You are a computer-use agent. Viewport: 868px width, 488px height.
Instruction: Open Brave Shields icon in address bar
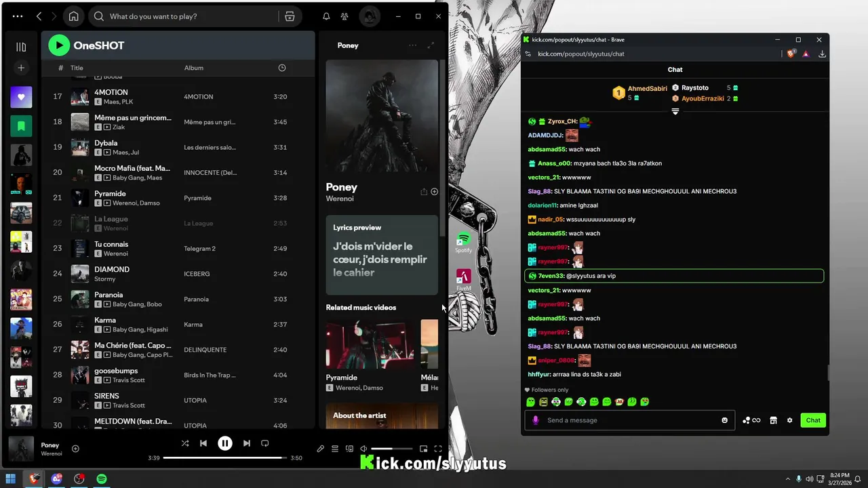(791, 54)
